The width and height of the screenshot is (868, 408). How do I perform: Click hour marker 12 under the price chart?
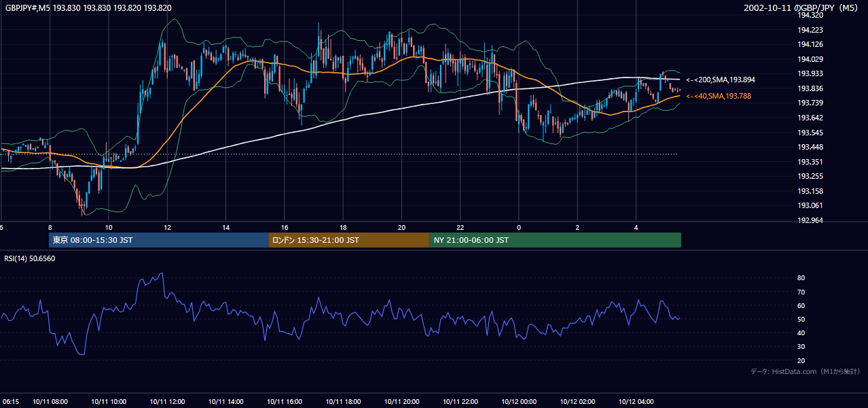(x=167, y=227)
